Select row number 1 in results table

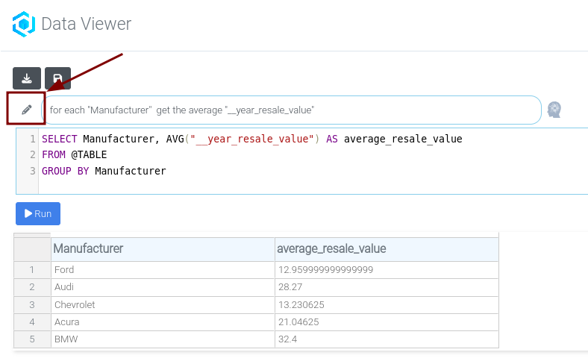[x=32, y=270]
